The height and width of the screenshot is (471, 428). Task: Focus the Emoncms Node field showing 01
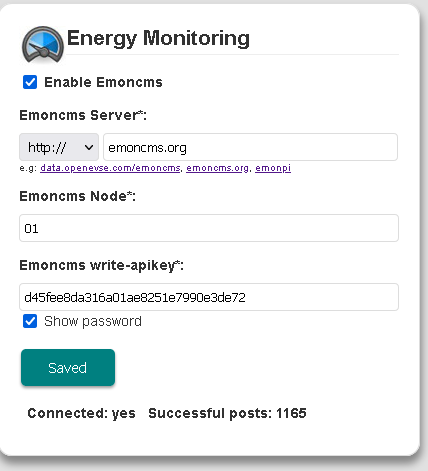tap(209, 228)
